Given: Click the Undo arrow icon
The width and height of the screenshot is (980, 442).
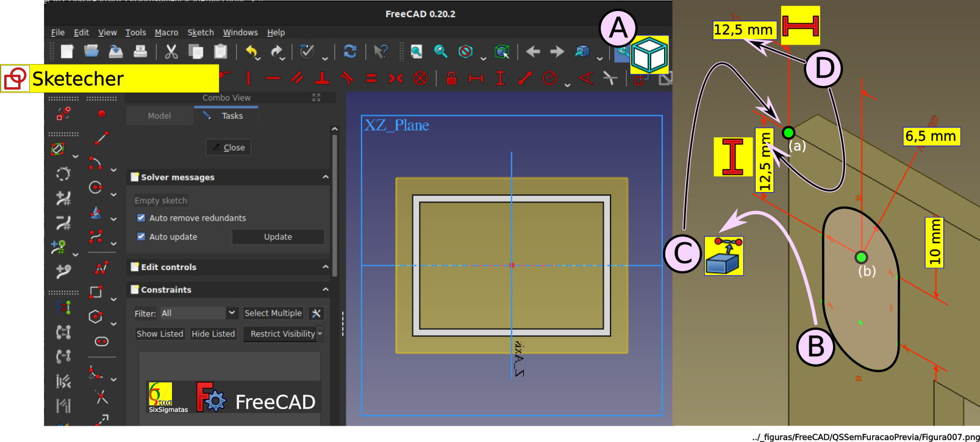Looking at the screenshot, I should click(251, 52).
